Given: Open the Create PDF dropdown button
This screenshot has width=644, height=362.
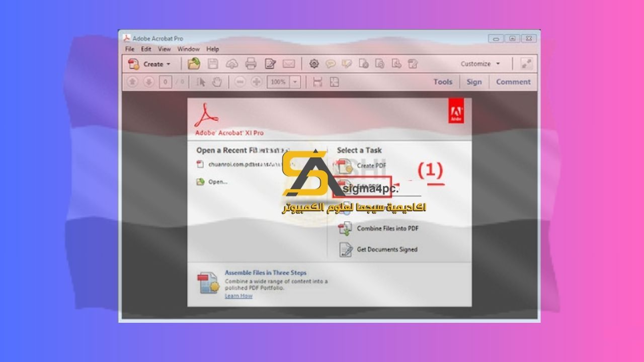Looking at the screenshot, I should pos(149,64).
